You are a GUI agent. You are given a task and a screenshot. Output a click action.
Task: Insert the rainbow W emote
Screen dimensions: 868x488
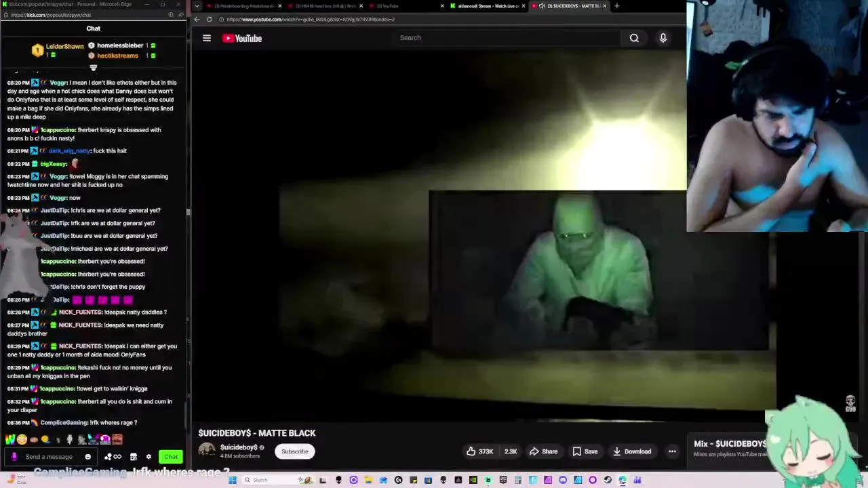pyautogui.click(x=10, y=440)
